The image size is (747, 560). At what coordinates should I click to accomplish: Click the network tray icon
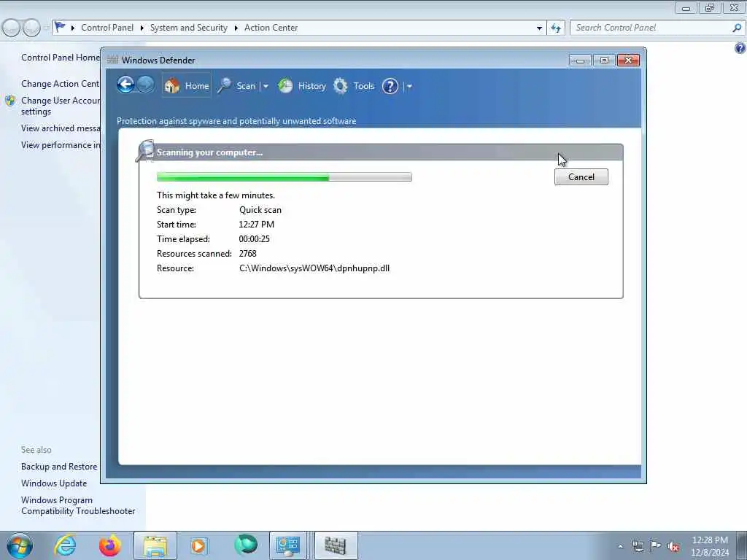638,546
